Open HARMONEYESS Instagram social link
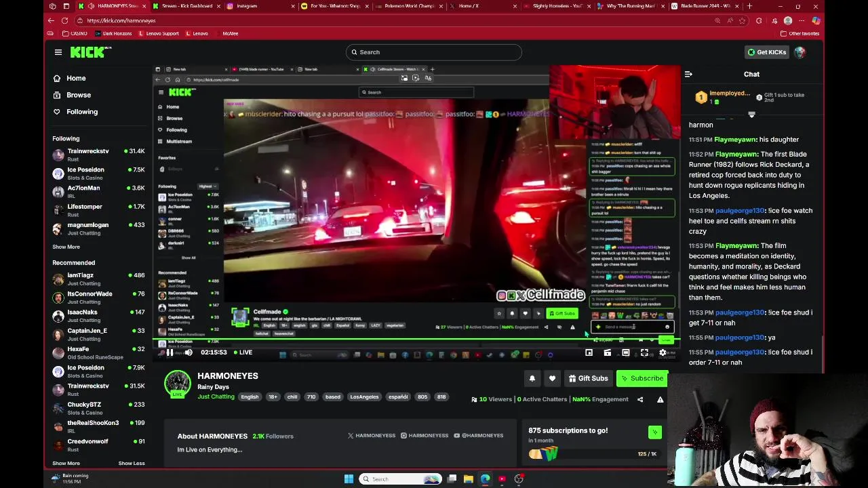868x488 pixels. [x=425, y=436]
